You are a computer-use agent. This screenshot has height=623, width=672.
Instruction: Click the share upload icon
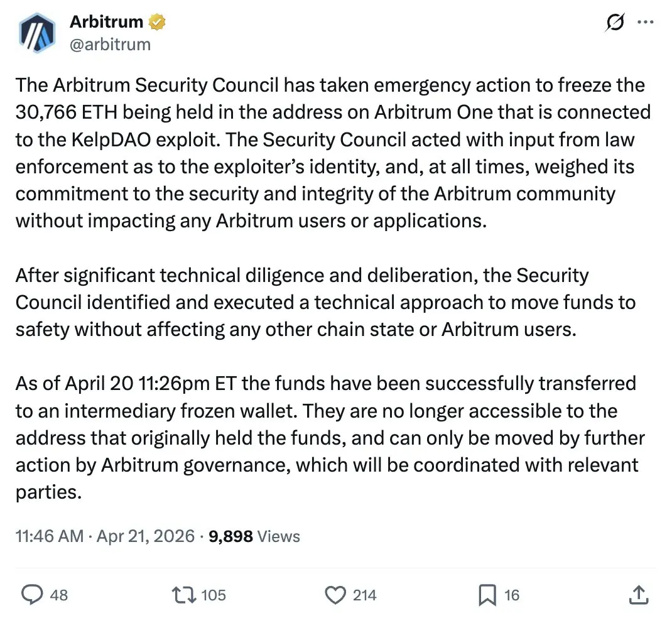click(x=638, y=594)
